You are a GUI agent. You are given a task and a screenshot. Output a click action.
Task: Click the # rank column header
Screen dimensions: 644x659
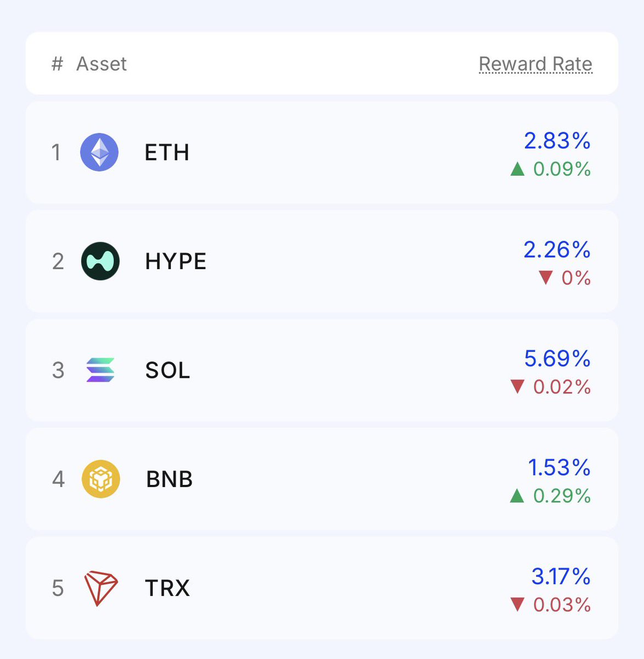coord(57,64)
